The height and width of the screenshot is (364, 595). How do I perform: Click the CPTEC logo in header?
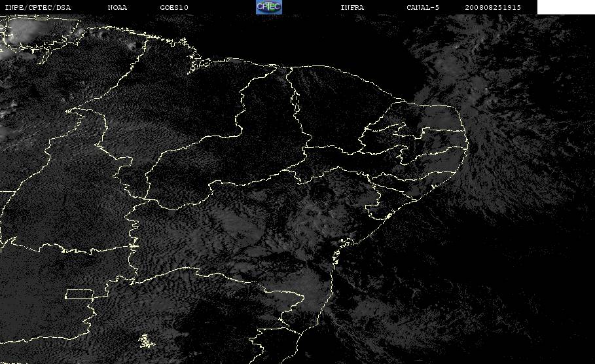tap(268, 7)
